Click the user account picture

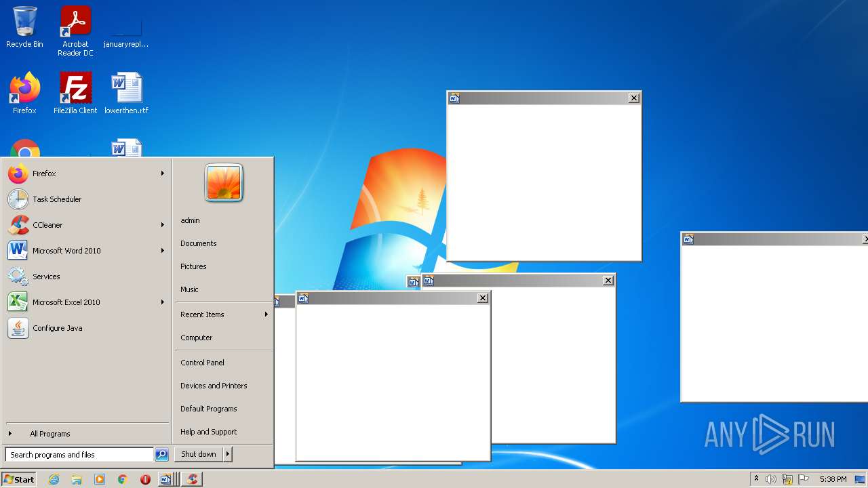tap(224, 182)
